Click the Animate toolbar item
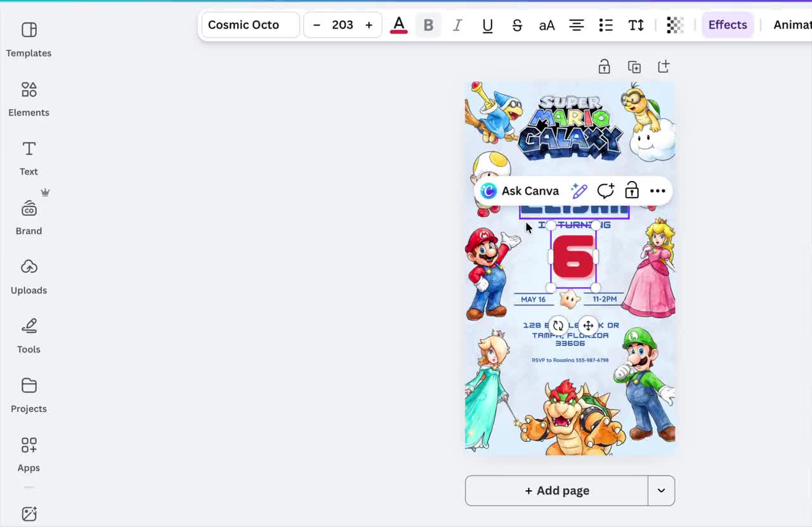 pyautogui.click(x=790, y=25)
